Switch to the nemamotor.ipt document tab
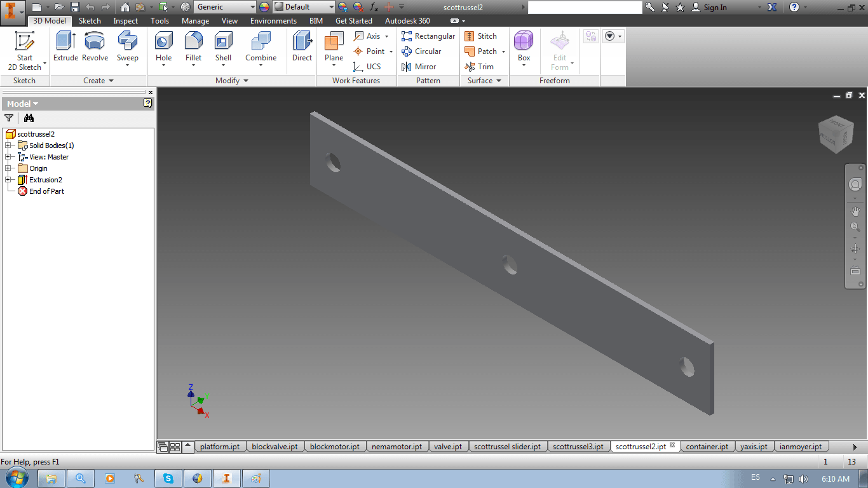Viewport: 868px width, 488px height. [397, 447]
